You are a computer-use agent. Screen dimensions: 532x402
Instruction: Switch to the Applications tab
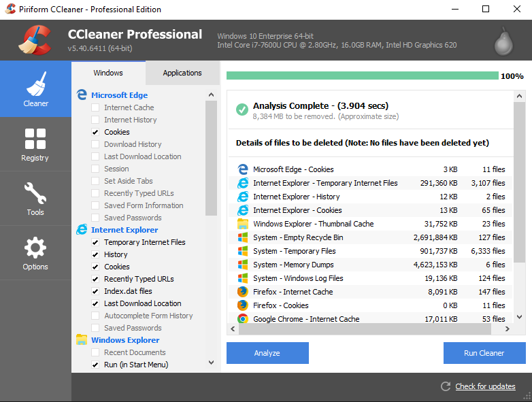182,73
